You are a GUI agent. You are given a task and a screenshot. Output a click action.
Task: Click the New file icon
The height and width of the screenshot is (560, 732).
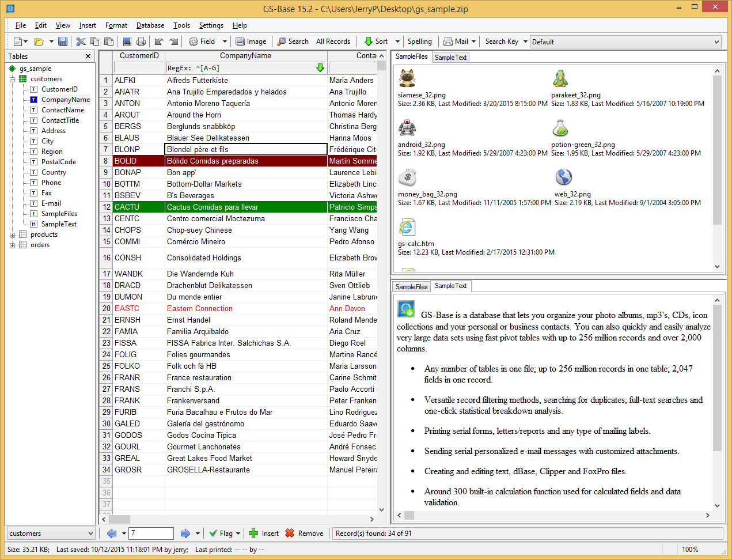click(18, 41)
